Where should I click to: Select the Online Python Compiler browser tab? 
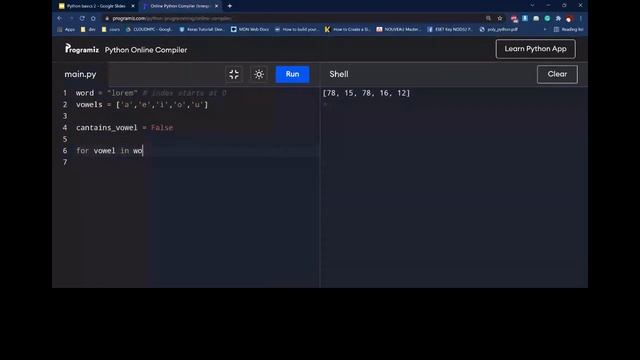tap(180, 6)
